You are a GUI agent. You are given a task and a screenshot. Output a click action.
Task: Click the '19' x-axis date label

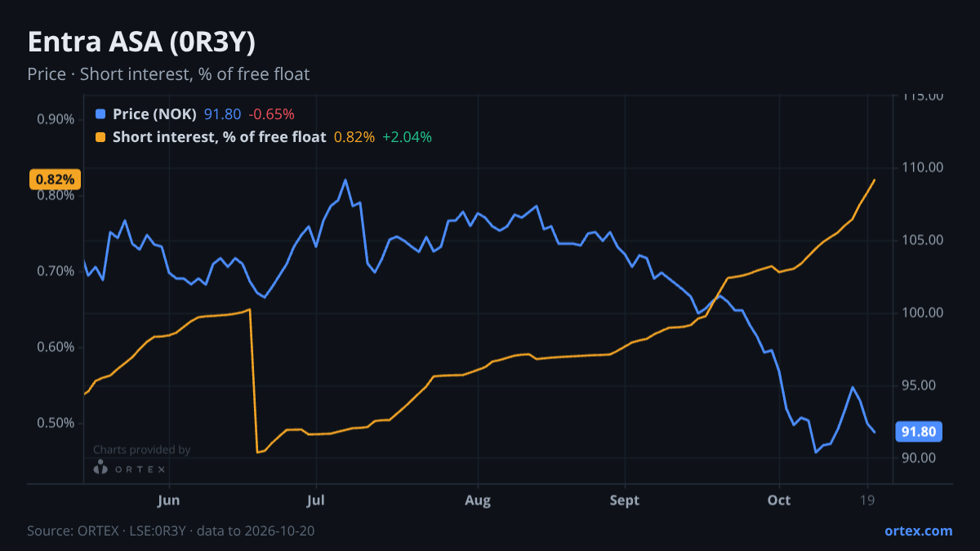pyautogui.click(x=867, y=500)
